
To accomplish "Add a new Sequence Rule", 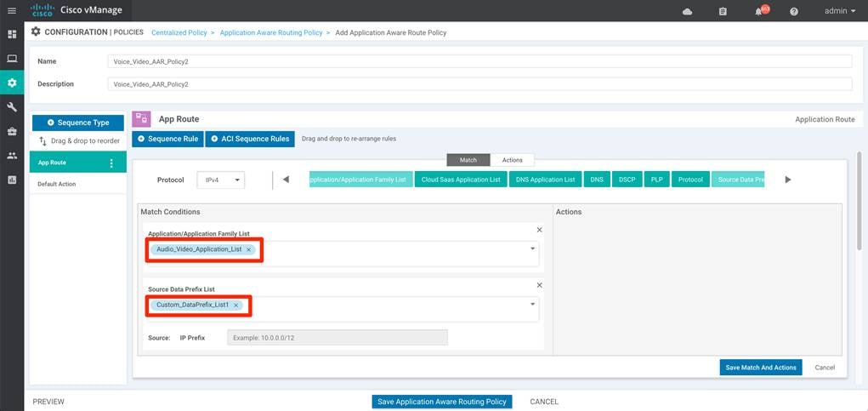I will (x=167, y=139).
